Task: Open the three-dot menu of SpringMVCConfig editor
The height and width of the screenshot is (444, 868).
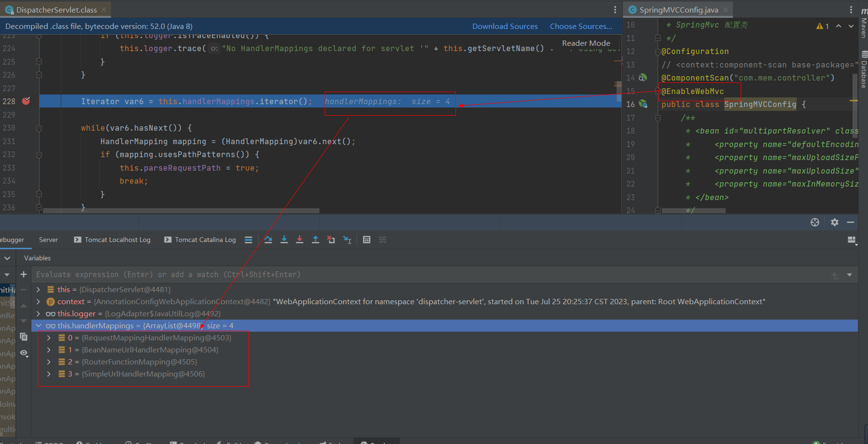Action: click(x=851, y=10)
